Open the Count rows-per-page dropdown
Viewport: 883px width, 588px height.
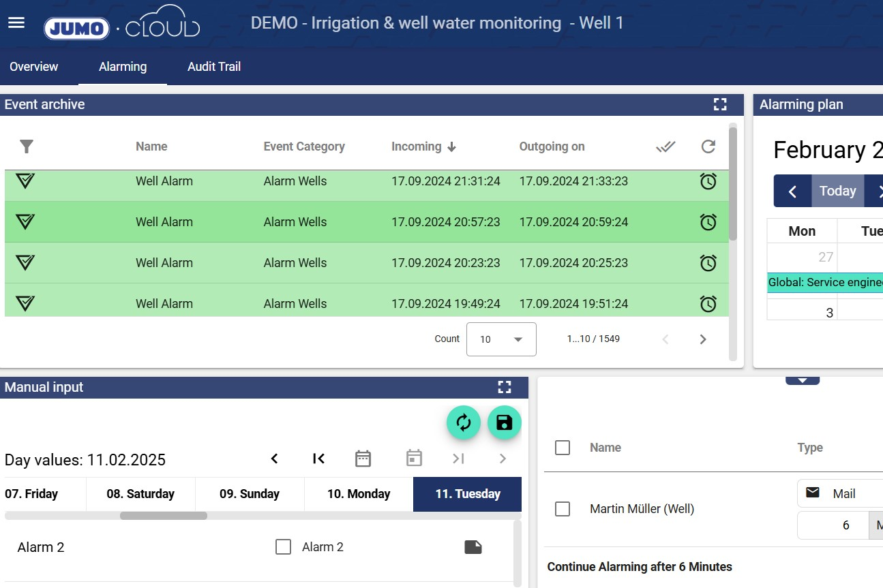tap(501, 339)
